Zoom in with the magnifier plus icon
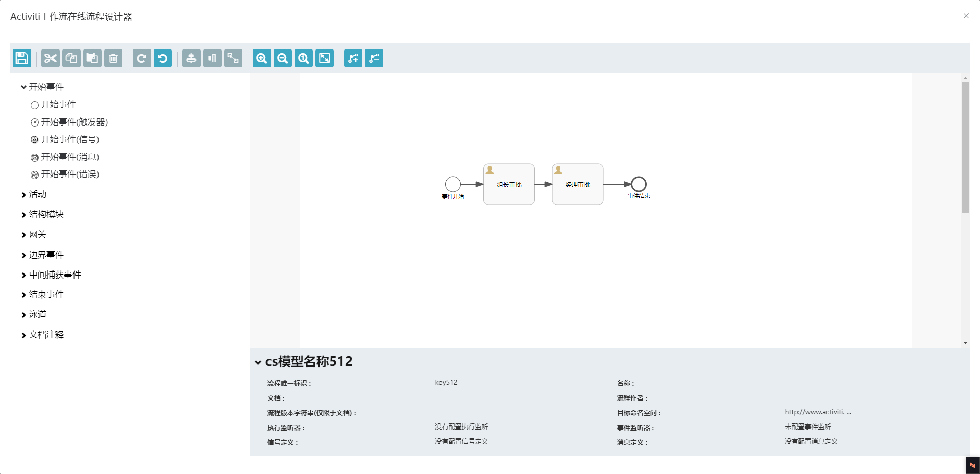This screenshot has height=474, width=980. click(262, 58)
